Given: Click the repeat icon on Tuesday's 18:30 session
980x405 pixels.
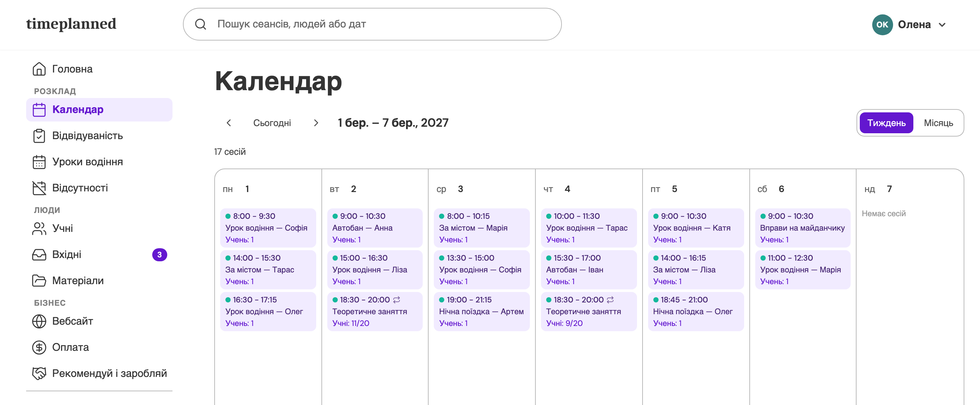Looking at the screenshot, I should click(397, 300).
